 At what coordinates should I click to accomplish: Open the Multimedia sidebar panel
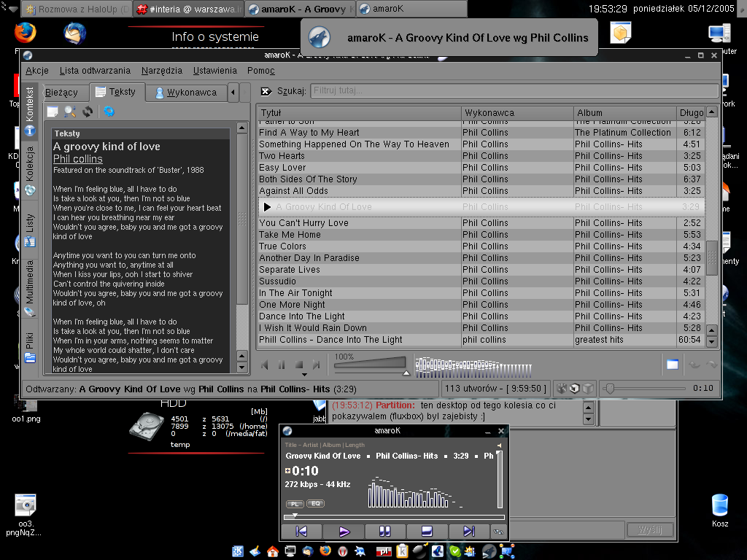(x=29, y=288)
